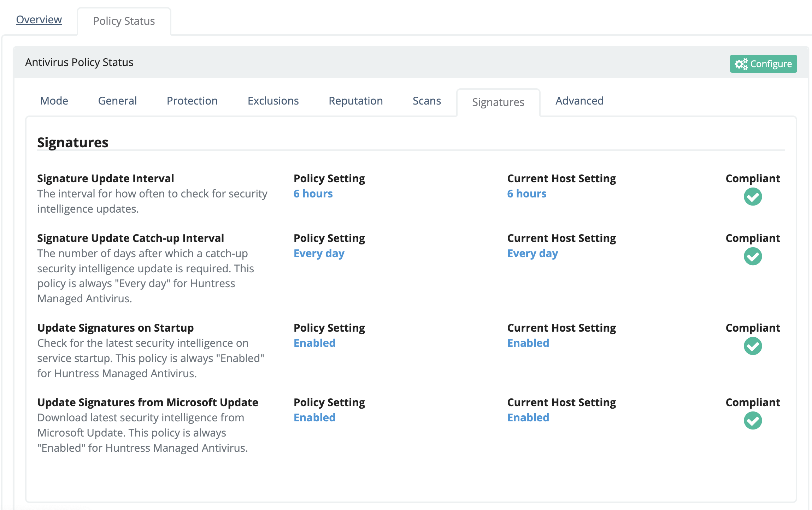Click 'Current Host Setting' label in Microsoft Update row
The width and height of the screenshot is (812, 510).
(561, 403)
